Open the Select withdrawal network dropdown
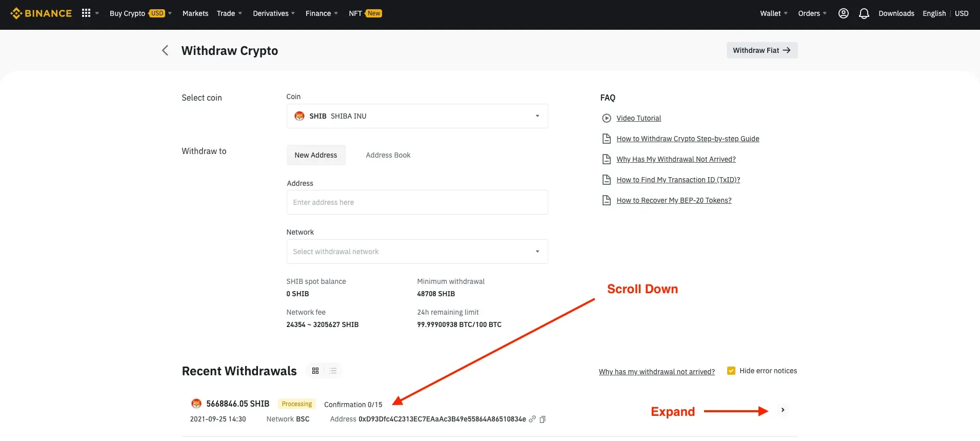 [417, 252]
